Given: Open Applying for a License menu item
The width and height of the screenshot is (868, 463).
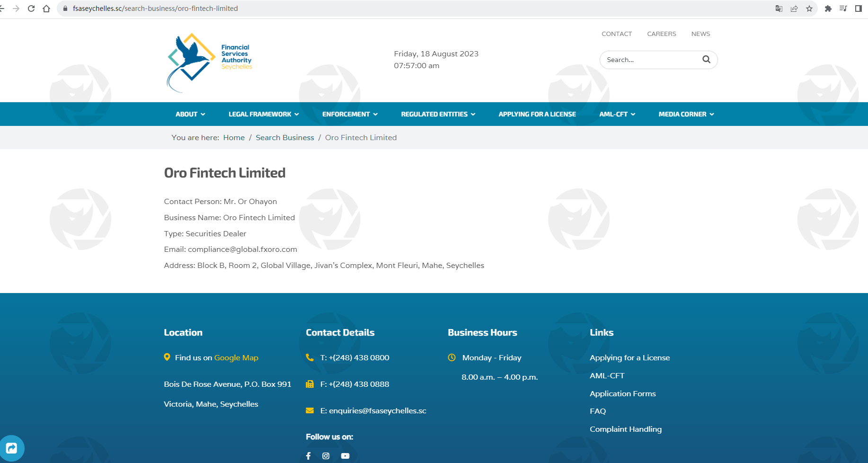Looking at the screenshot, I should pyautogui.click(x=537, y=114).
